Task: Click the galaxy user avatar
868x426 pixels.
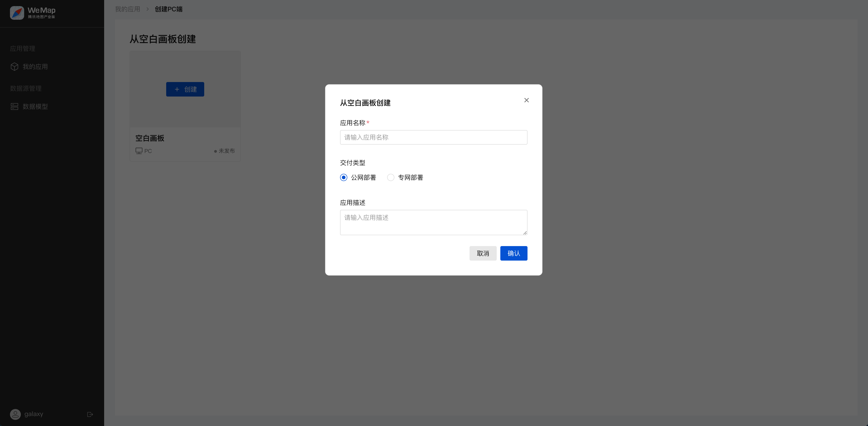Action: [15, 414]
